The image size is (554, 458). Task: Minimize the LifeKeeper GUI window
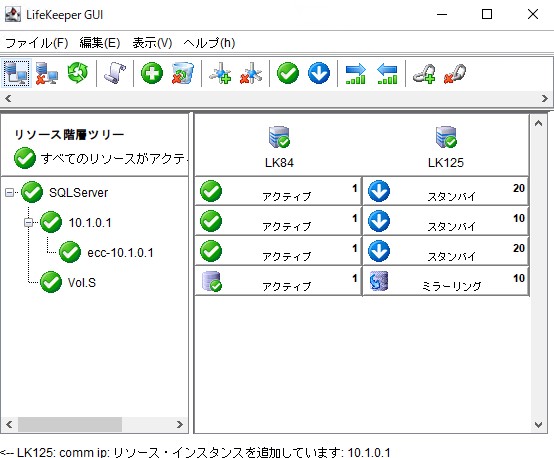pyautogui.click(x=442, y=14)
